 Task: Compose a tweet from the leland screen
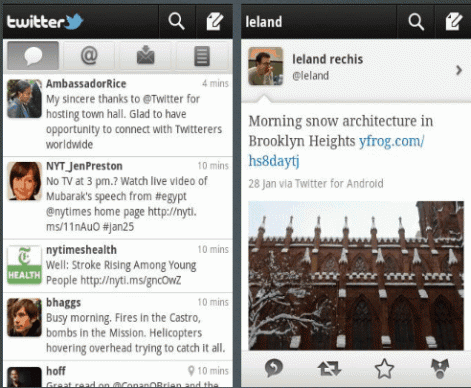454,22
